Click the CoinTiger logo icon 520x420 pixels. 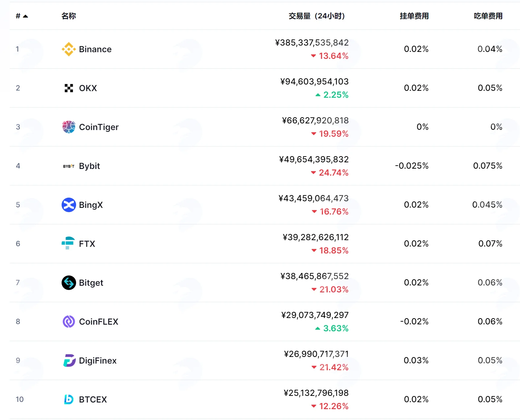pyautogui.click(x=69, y=127)
